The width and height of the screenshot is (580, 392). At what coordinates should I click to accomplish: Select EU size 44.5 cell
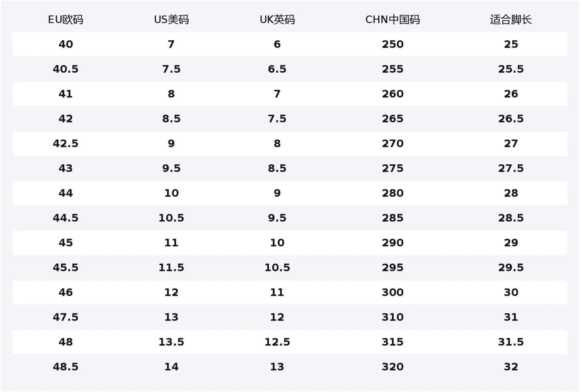(66, 218)
